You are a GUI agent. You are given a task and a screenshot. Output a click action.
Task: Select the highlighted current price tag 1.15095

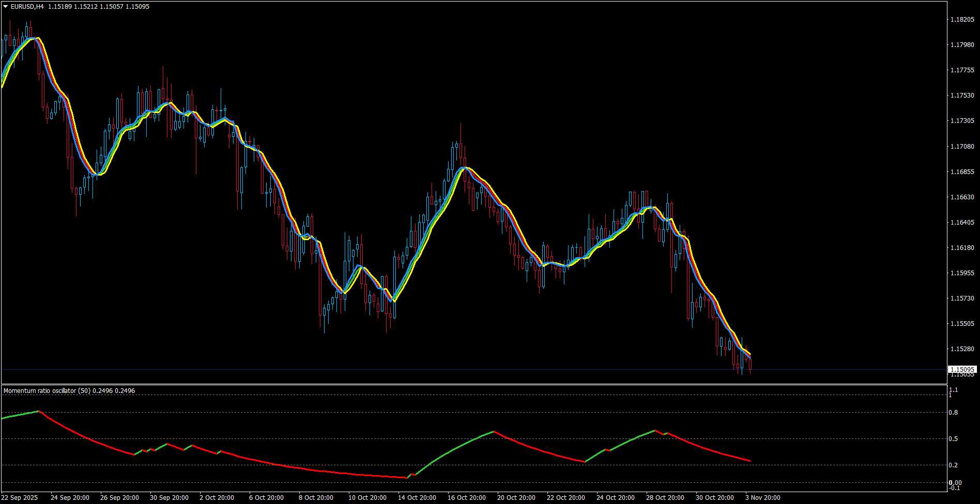click(962, 370)
